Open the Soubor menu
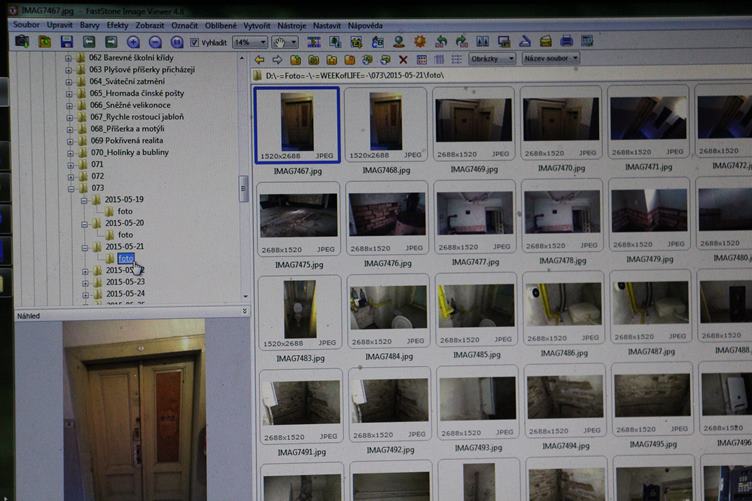Viewport: 752px width, 501px height. tap(26, 24)
